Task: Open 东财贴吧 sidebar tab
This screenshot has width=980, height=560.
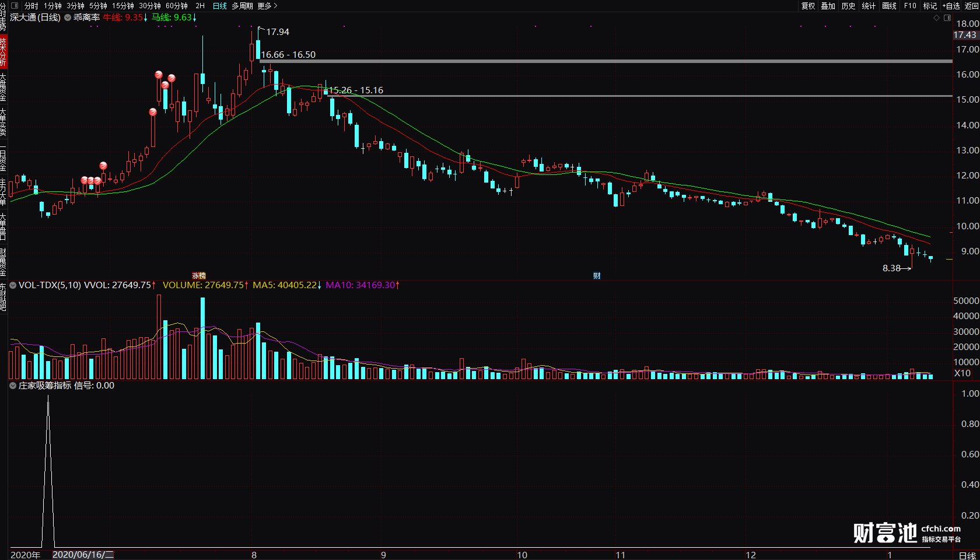Action: point(3,297)
